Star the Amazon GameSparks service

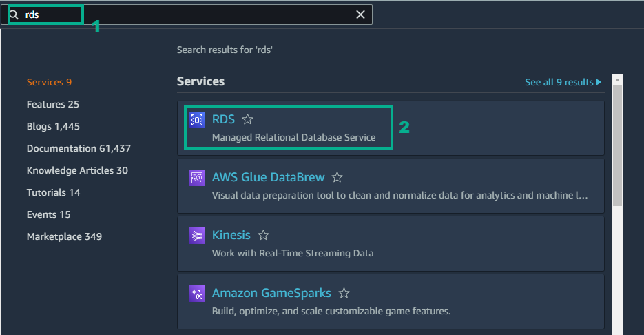[344, 293]
